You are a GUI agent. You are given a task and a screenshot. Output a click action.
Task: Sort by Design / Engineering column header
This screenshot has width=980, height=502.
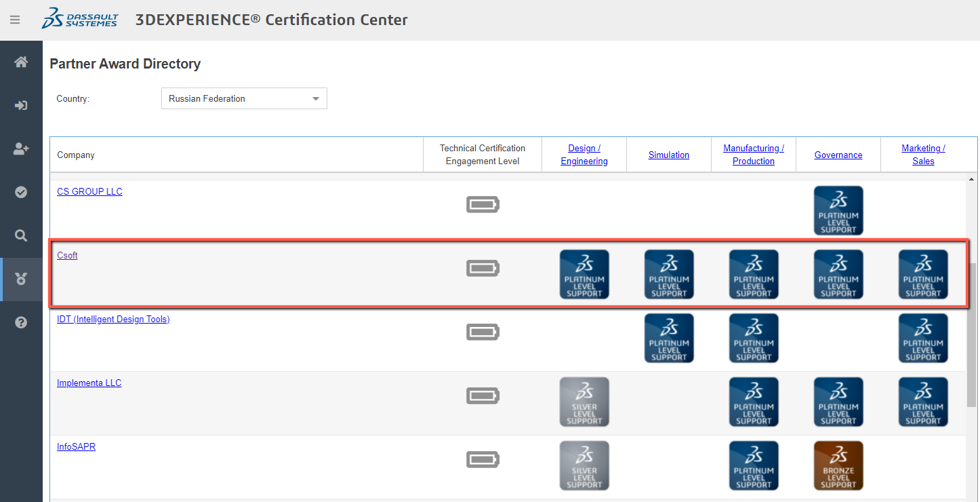point(584,155)
